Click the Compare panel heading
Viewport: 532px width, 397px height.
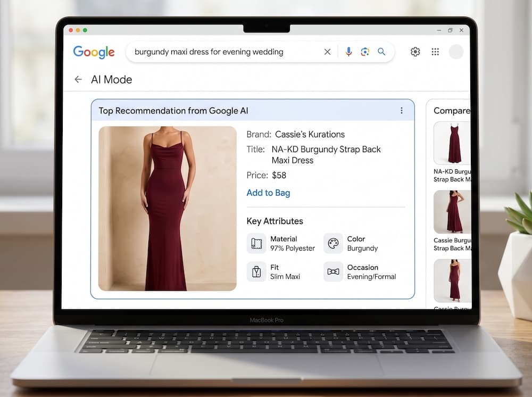(452, 111)
